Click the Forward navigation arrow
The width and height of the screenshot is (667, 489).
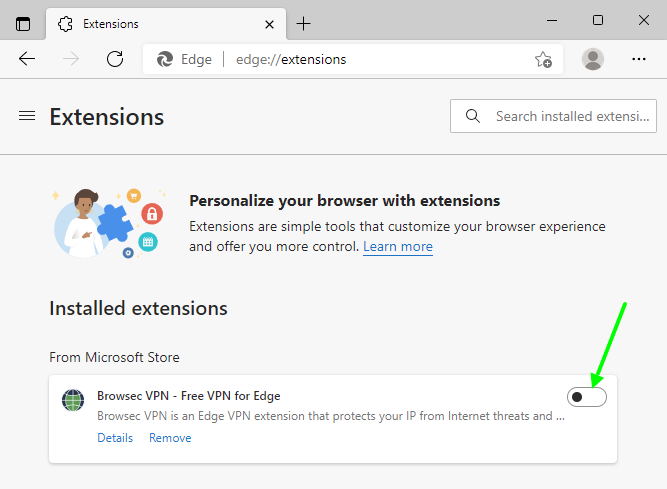click(x=71, y=59)
